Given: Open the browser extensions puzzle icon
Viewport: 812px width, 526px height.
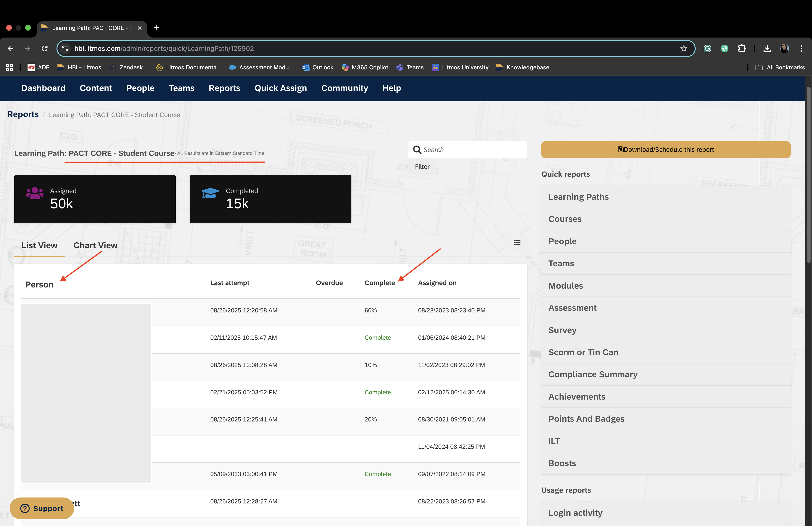Looking at the screenshot, I should pyautogui.click(x=742, y=48).
